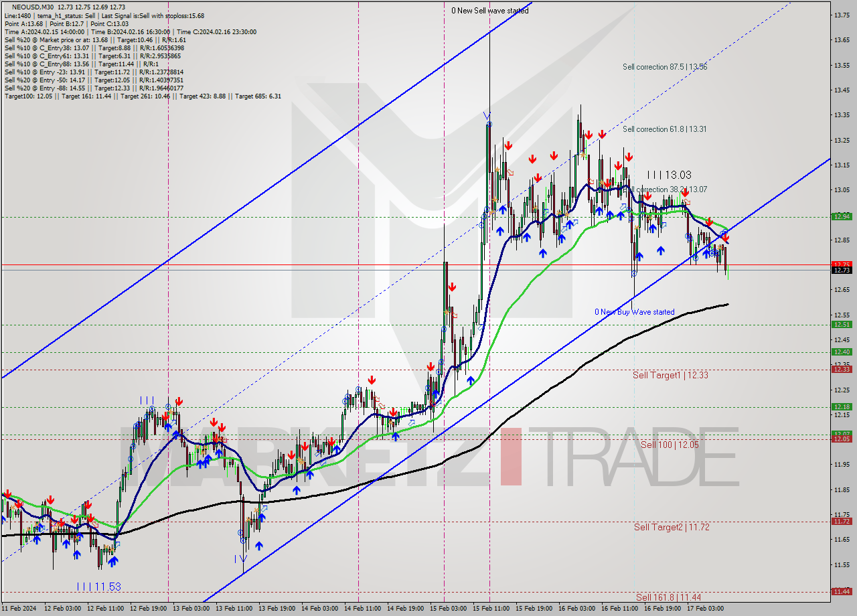Click the 'Target100: 12.05' targets line
This screenshot has width=857, height=616.
point(143,96)
